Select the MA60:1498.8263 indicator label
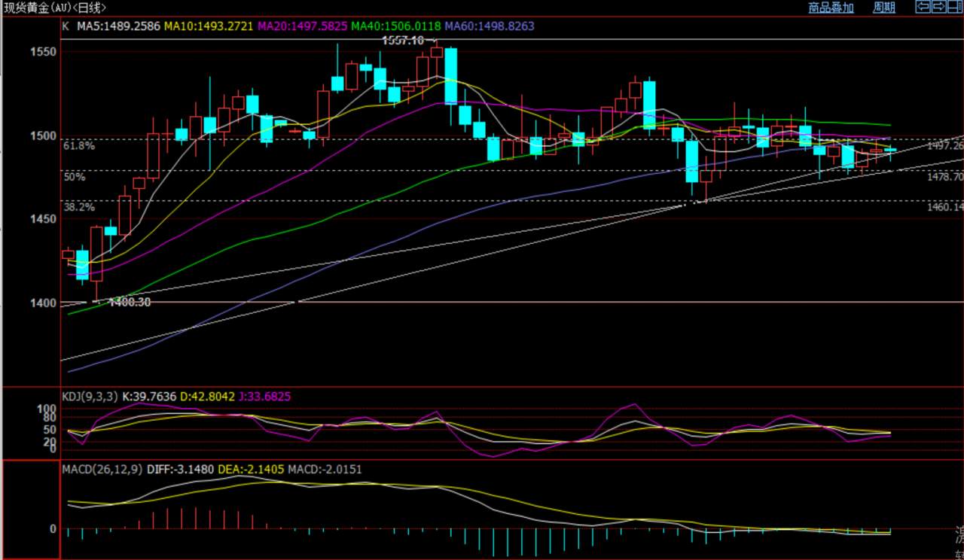This screenshot has width=964, height=560. pos(490,26)
